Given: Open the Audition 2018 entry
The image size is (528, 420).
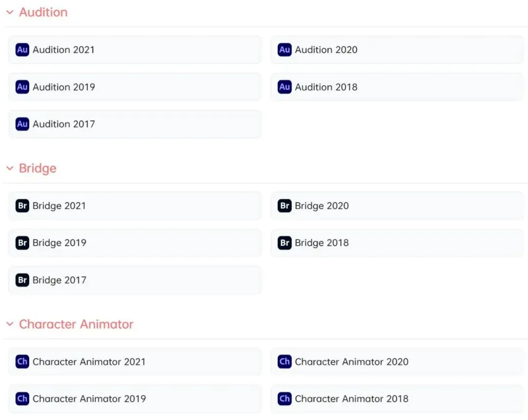Looking at the screenshot, I should coord(326,87).
